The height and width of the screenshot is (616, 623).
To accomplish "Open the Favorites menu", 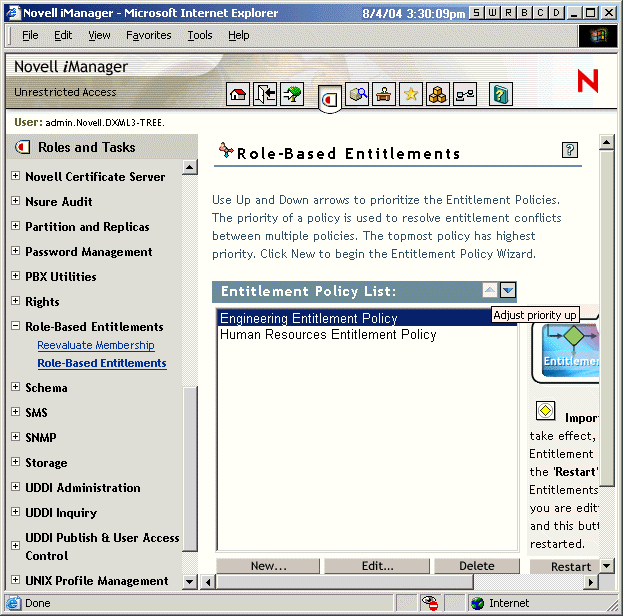I will tap(149, 35).
